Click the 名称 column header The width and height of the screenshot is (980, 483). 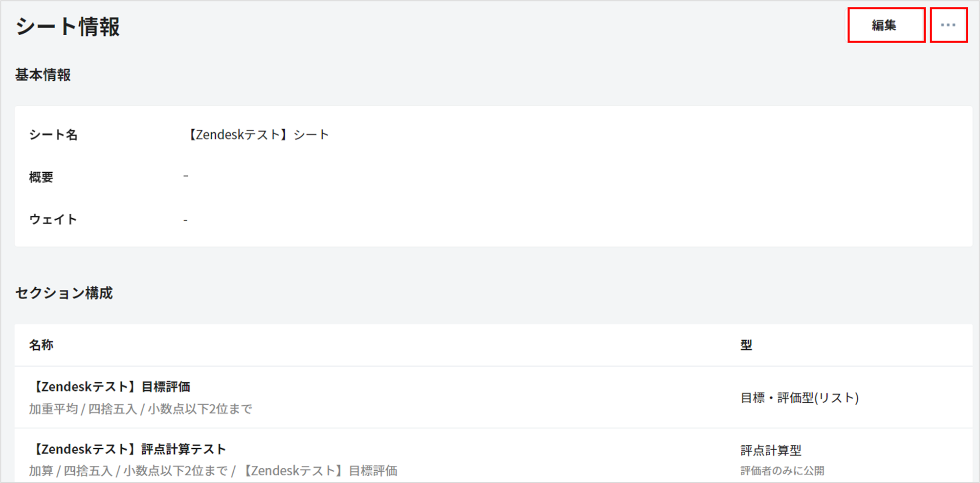pyautogui.click(x=41, y=345)
